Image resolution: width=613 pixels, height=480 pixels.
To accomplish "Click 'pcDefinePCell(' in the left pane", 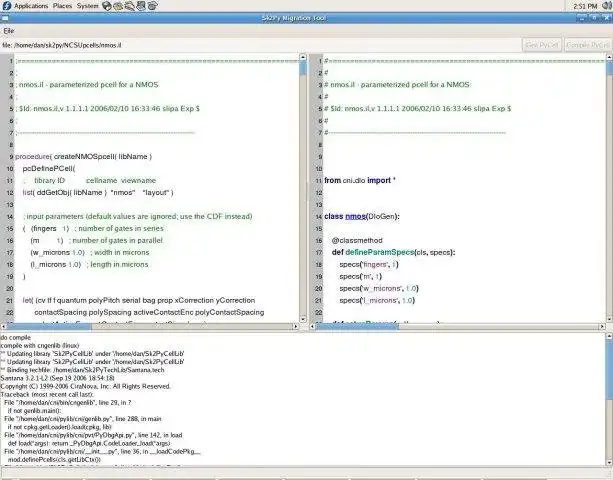I will [49, 169].
